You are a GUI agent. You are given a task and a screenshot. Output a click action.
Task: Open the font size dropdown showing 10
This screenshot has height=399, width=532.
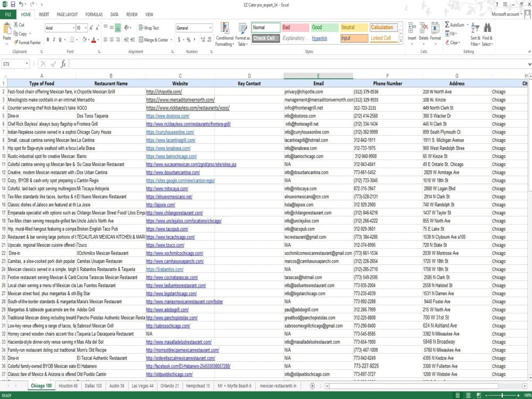coord(86,28)
